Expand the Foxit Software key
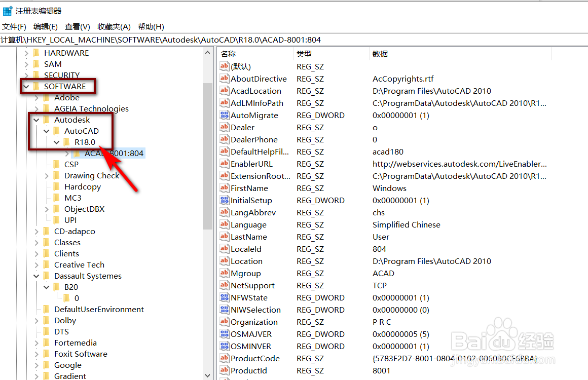 (36, 354)
